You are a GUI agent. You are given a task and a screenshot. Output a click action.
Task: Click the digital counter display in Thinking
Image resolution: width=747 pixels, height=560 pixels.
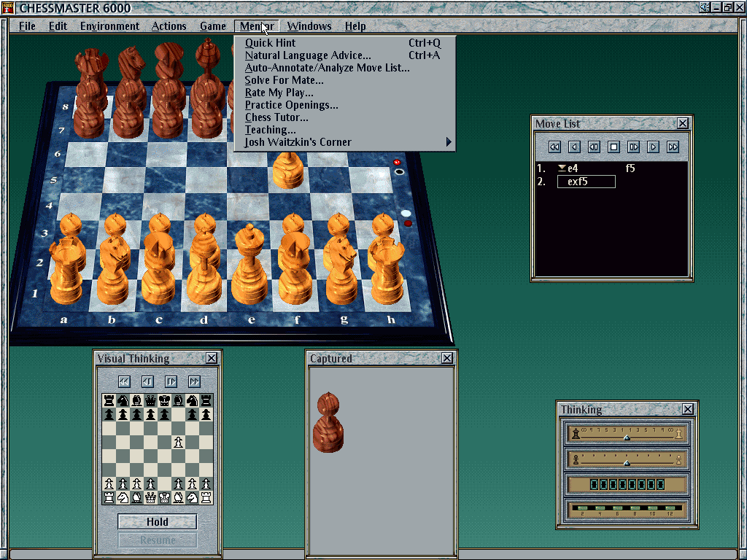627,485
